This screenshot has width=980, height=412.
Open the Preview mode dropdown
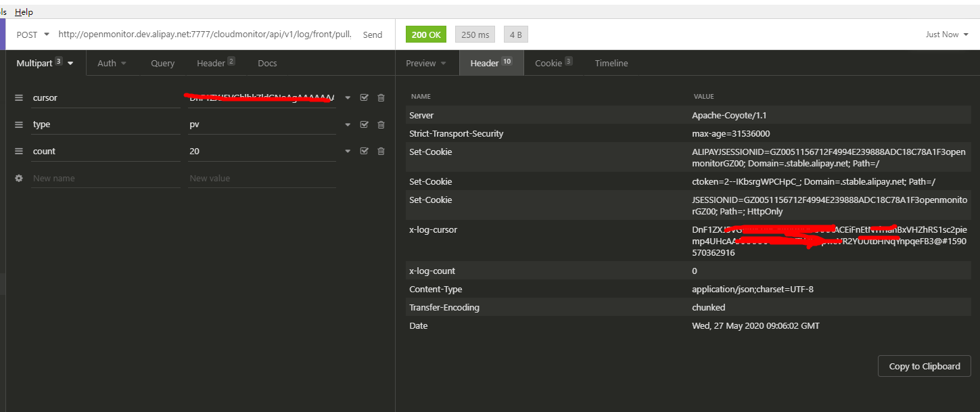(426, 63)
